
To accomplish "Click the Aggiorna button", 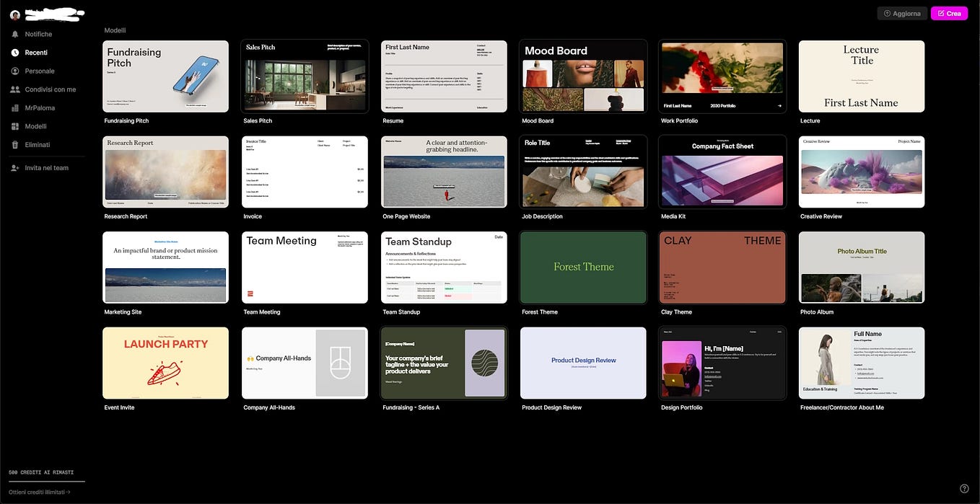I will pos(902,13).
